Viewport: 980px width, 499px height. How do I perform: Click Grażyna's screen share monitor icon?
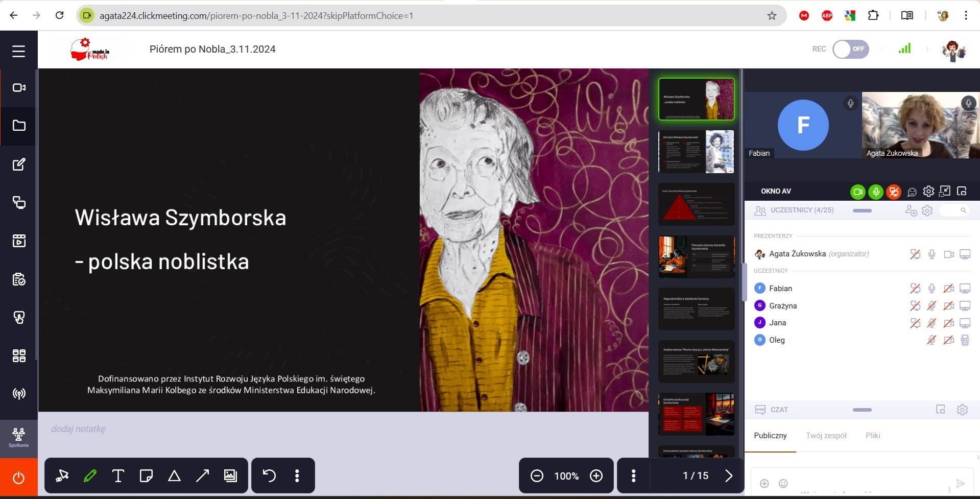coord(965,306)
